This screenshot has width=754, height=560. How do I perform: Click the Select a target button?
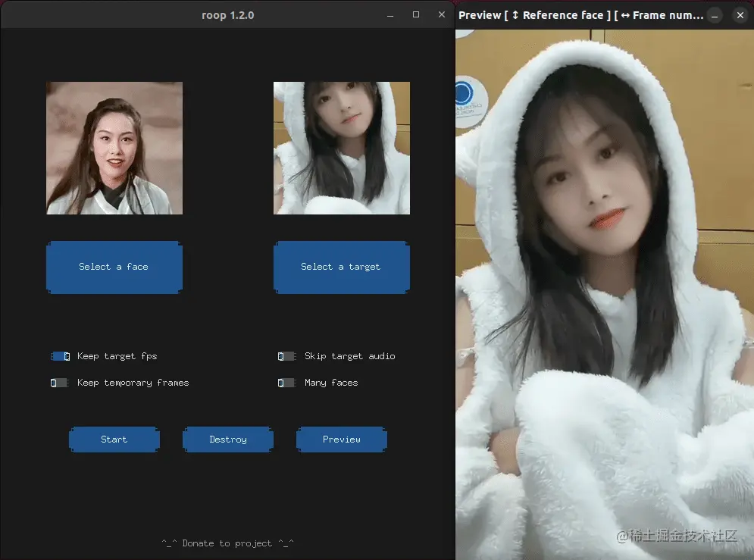click(x=342, y=267)
